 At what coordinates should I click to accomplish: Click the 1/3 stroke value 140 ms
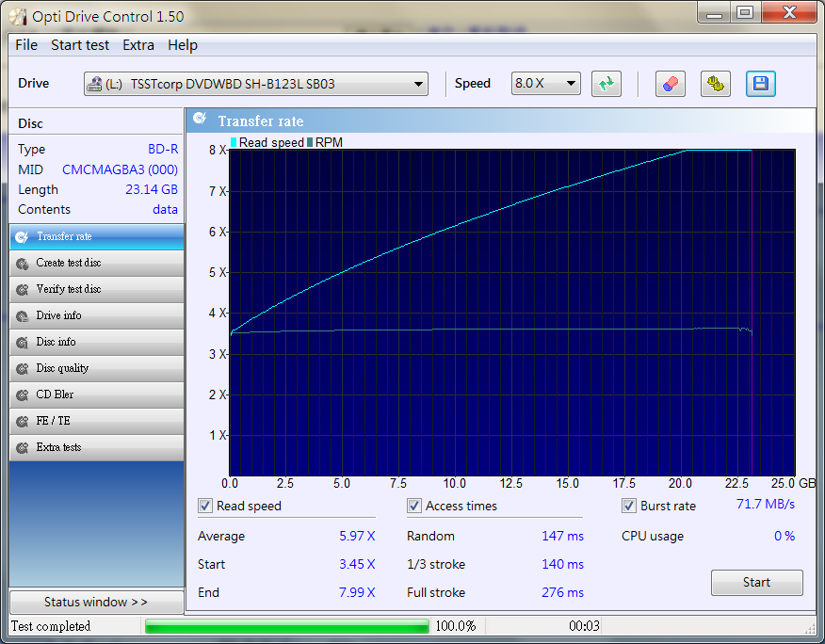(563, 565)
